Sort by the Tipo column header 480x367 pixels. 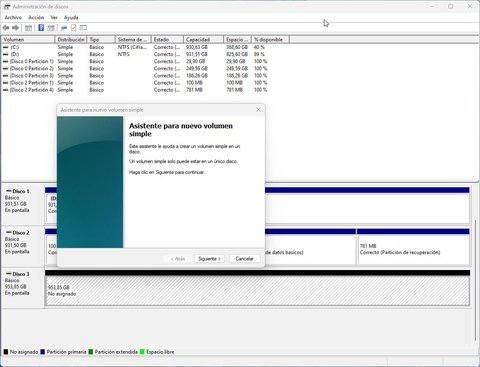[101, 40]
